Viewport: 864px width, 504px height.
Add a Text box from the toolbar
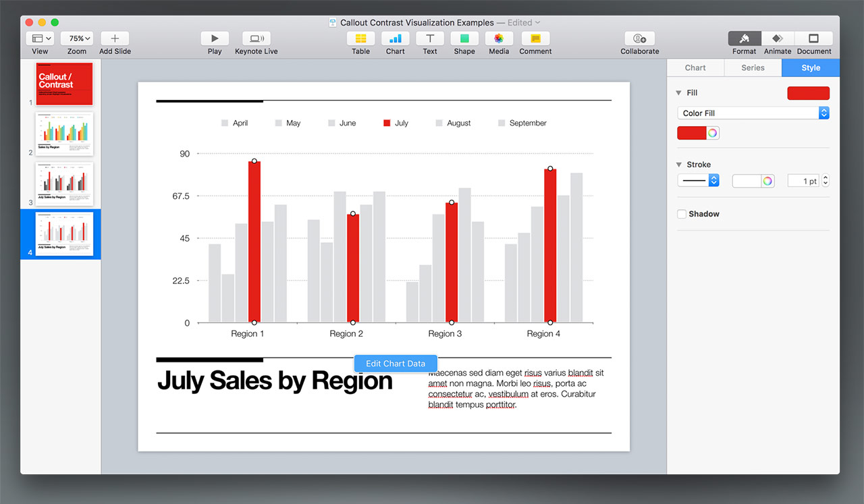click(430, 39)
